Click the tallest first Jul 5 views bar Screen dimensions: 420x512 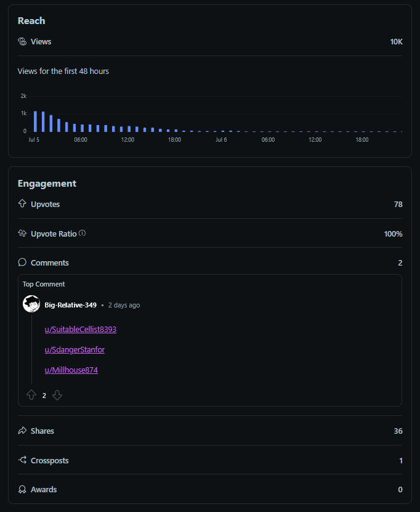tap(35, 121)
